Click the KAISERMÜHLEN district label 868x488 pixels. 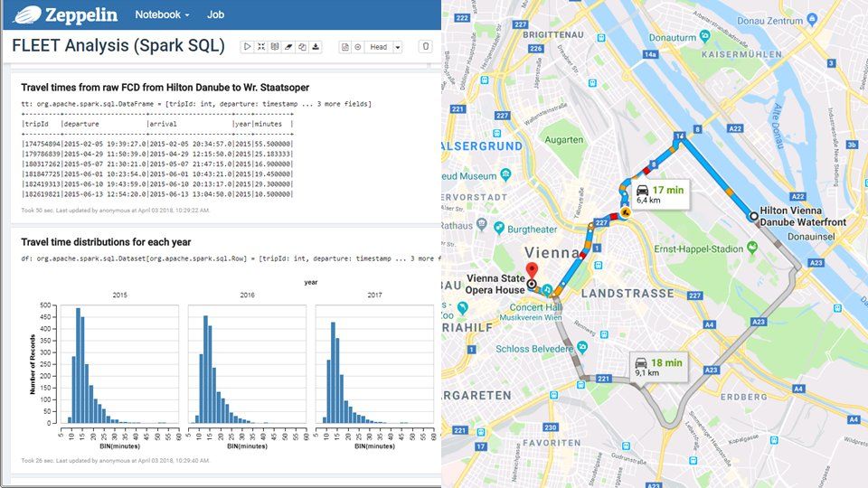pos(741,55)
